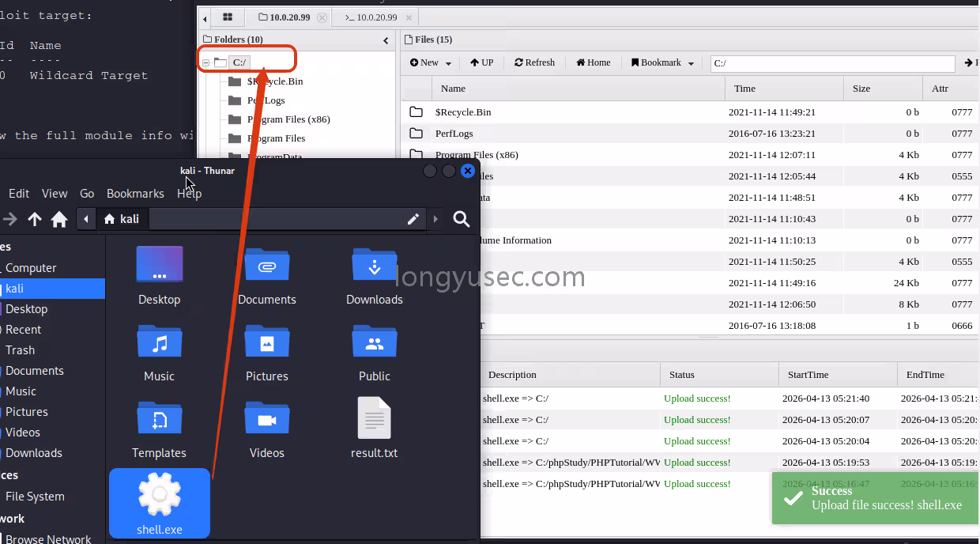Open Thunar's Edit menu

click(x=19, y=193)
